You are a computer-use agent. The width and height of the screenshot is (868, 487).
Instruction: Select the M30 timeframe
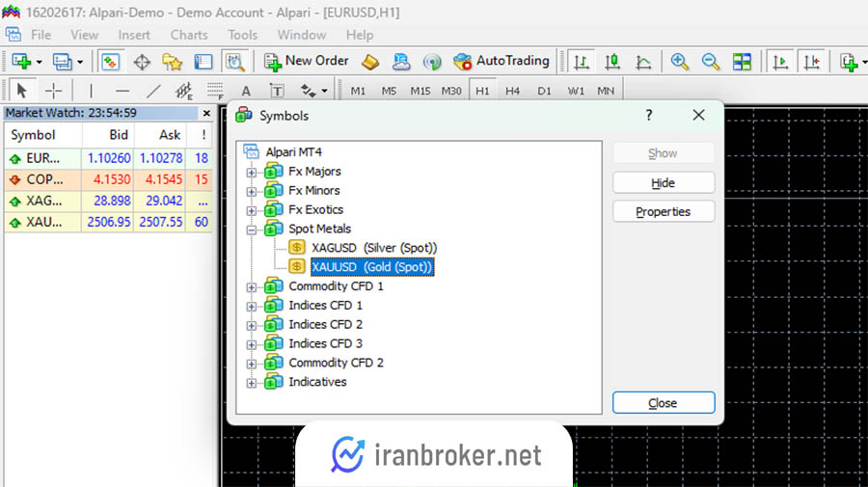pyautogui.click(x=451, y=91)
